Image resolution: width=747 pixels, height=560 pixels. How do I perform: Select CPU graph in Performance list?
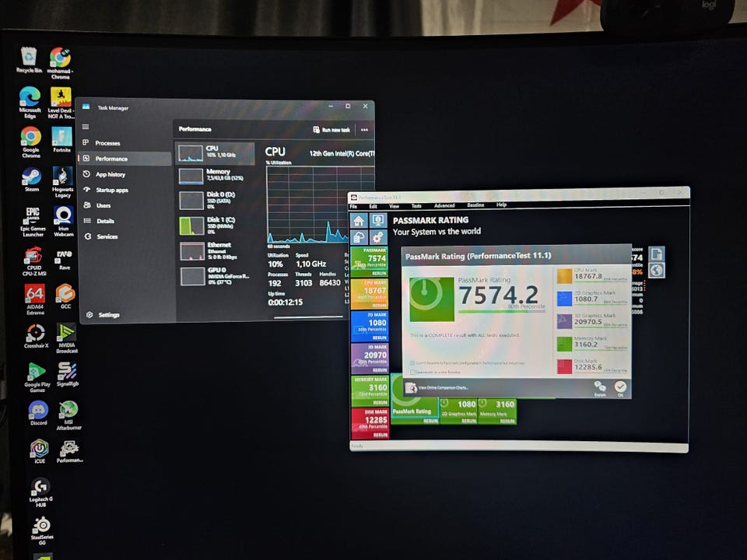tap(215, 153)
